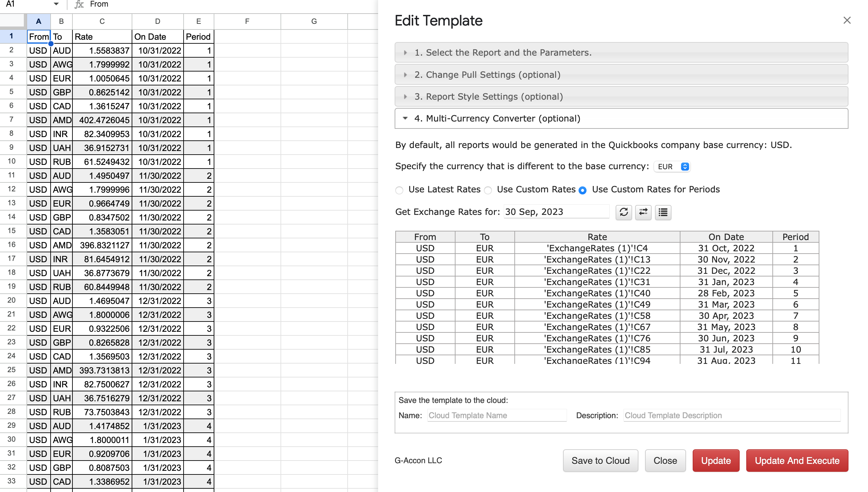Click the Period column header in template table
Image resolution: width=868 pixels, height=492 pixels.
point(796,236)
